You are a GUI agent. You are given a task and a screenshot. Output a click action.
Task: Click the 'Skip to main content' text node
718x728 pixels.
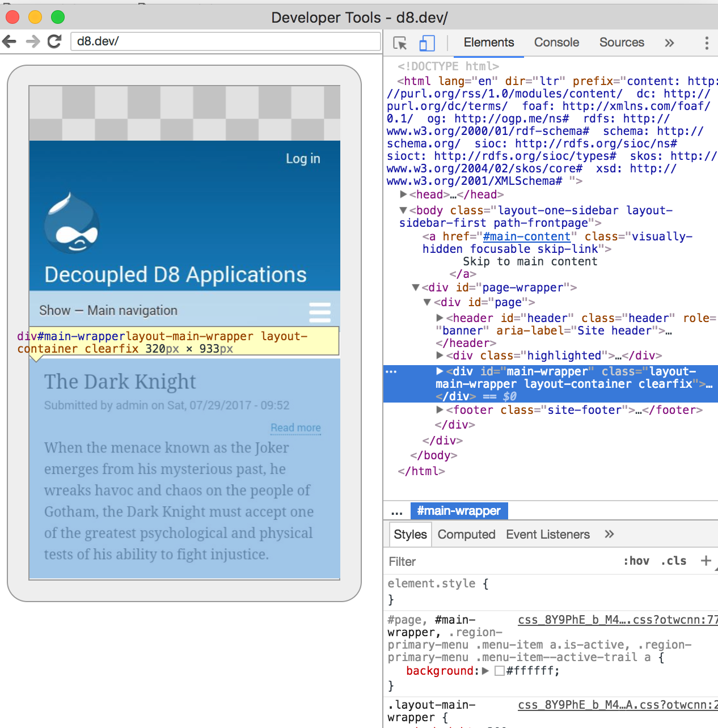pos(530,261)
